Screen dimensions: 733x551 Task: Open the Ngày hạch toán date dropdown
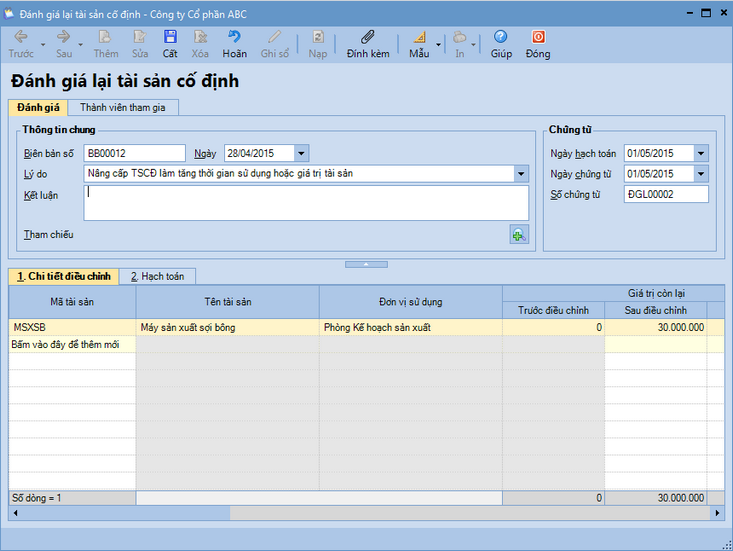click(701, 153)
